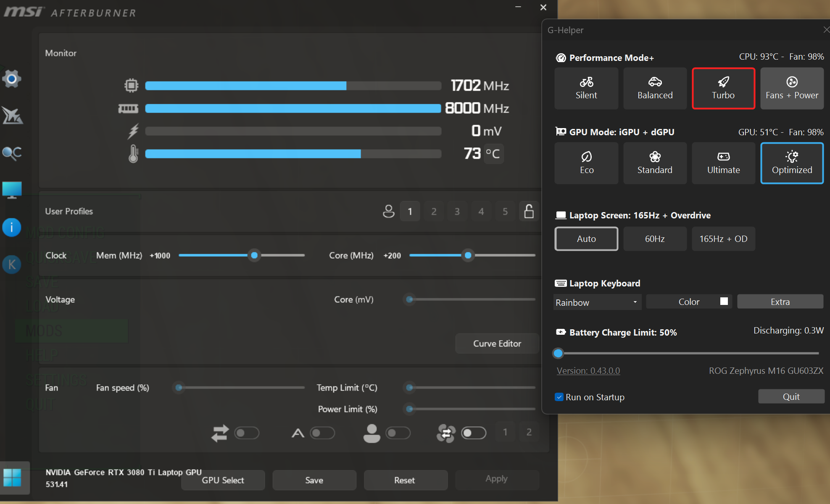Switch GPU mode to Ultimate
The width and height of the screenshot is (830, 504).
tap(723, 163)
